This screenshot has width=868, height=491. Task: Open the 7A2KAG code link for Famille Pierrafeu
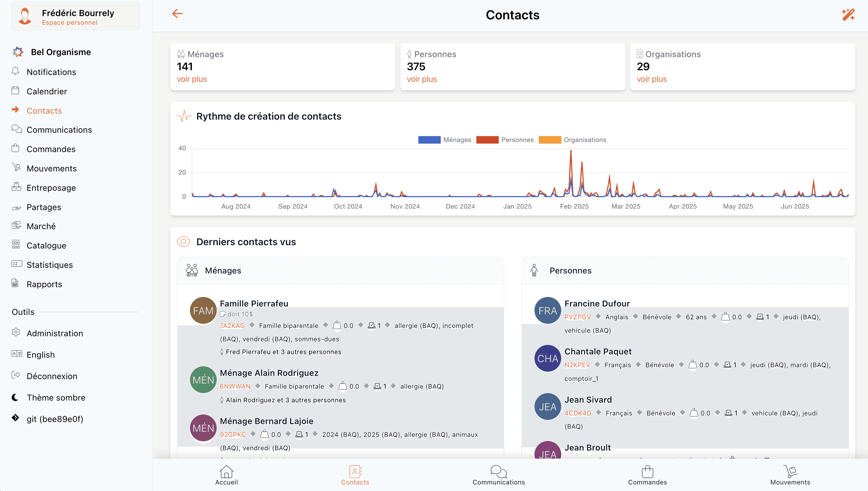232,326
